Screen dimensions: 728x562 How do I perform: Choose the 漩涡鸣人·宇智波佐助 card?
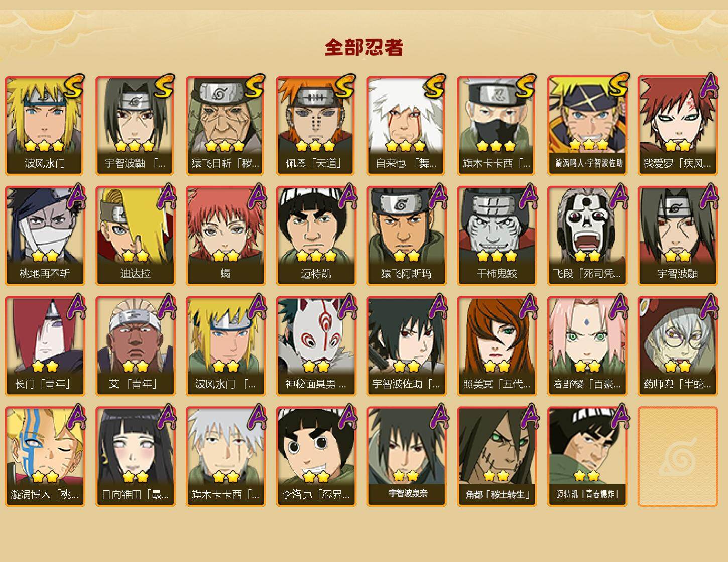(x=587, y=125)
